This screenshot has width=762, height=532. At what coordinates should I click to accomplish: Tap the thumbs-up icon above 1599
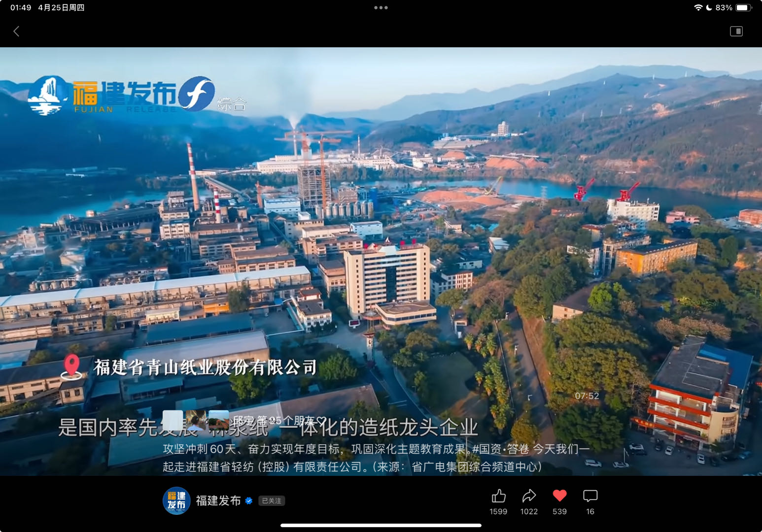498,496
